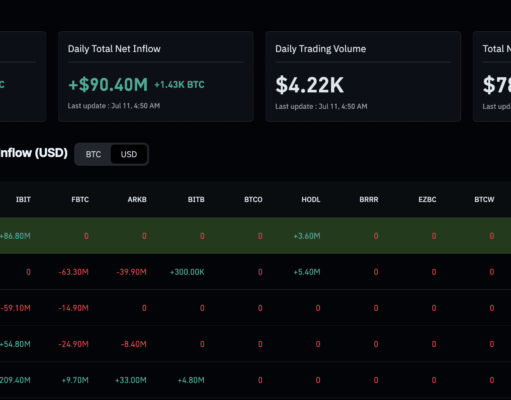The height and width of the screenshot is (400, 511).
Task: Click the Inflow (USD) section heading
Action: coord(34,153)
